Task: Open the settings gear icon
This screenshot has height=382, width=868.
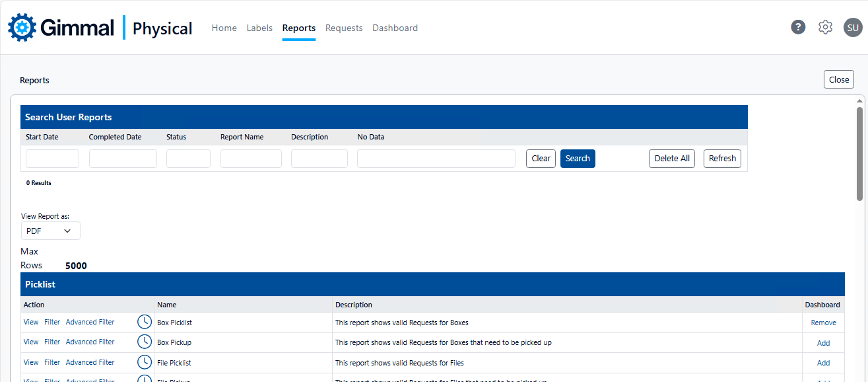Action: coord(825,27)
